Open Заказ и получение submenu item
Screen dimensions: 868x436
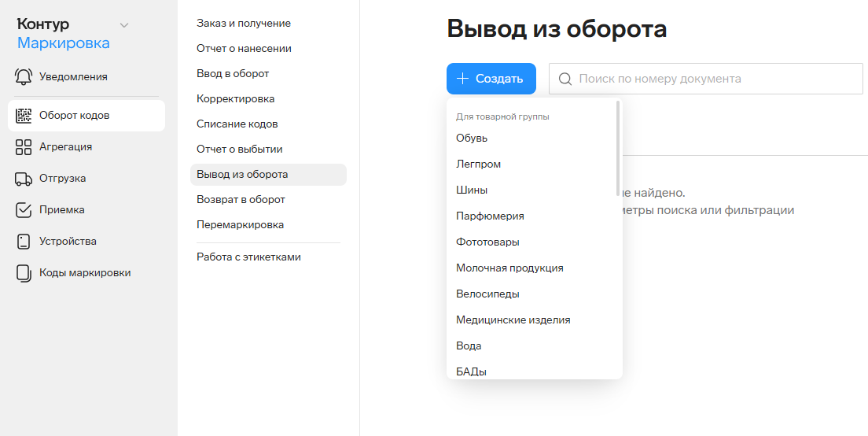pos(244,24)
